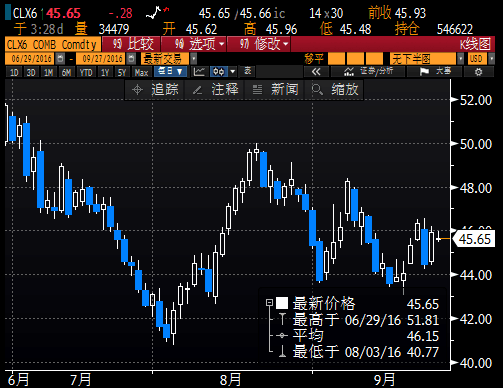Activate 缩放 zoom magnifier tool
This screenshot has height=388, width=503.
point(334,89)
